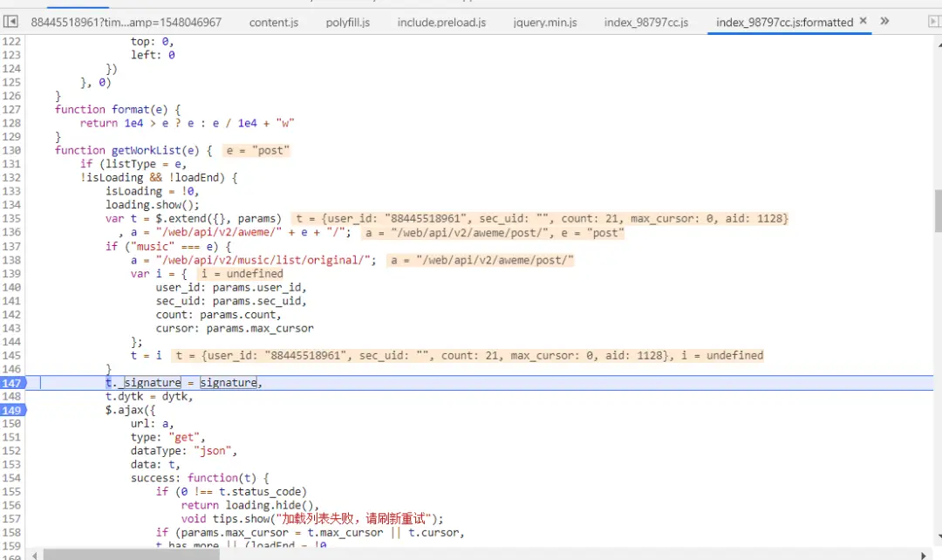Screen dimensions: 942x560
Task: Close the index_98797cc.js:formatted tab
Action: coord(863,21)
